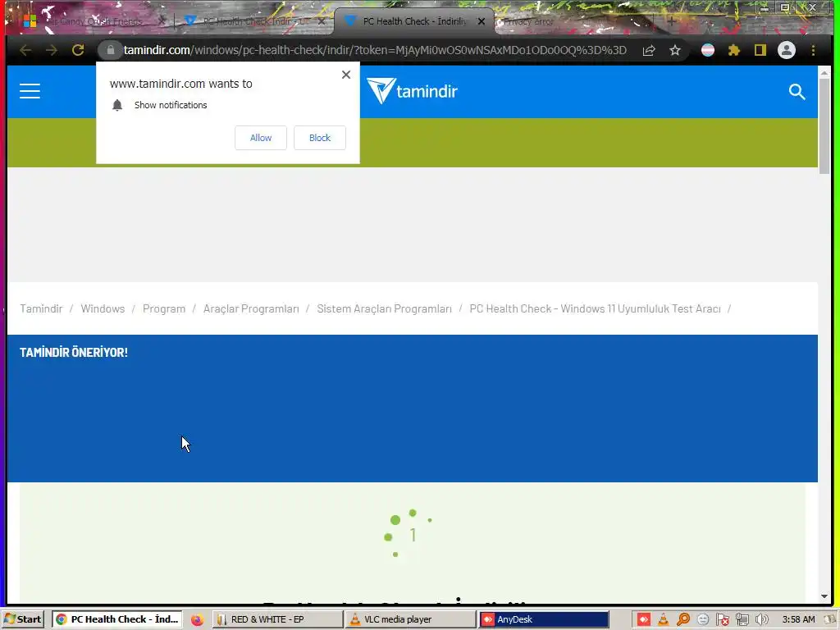The width and height of the screenshot is (840, 630).
Task: Click the page vertical scrollbar thumb
Action: pyautogui.click(x=824, y=126)
